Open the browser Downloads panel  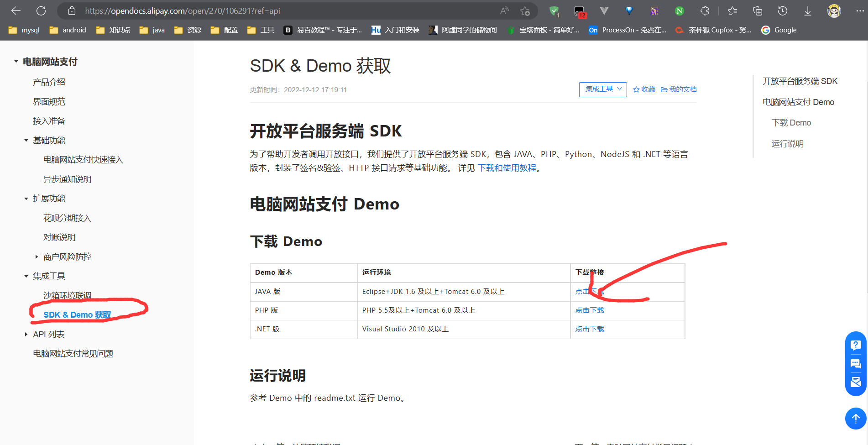pos(808,10)
